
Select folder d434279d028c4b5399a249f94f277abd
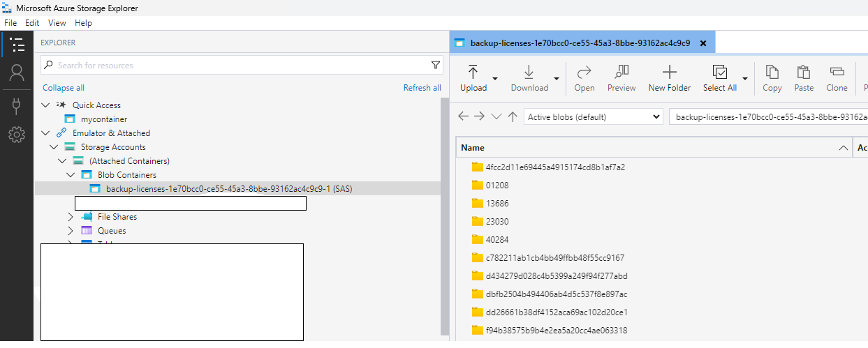point(557,275)
